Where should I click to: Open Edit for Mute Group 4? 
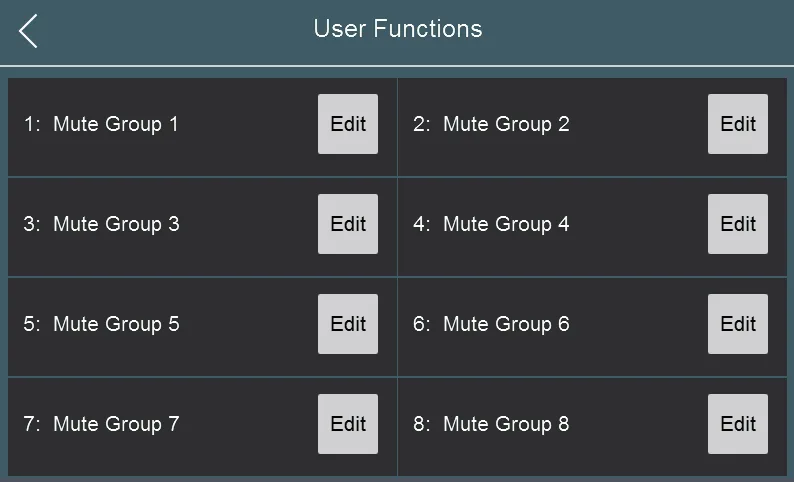point(738,224)
